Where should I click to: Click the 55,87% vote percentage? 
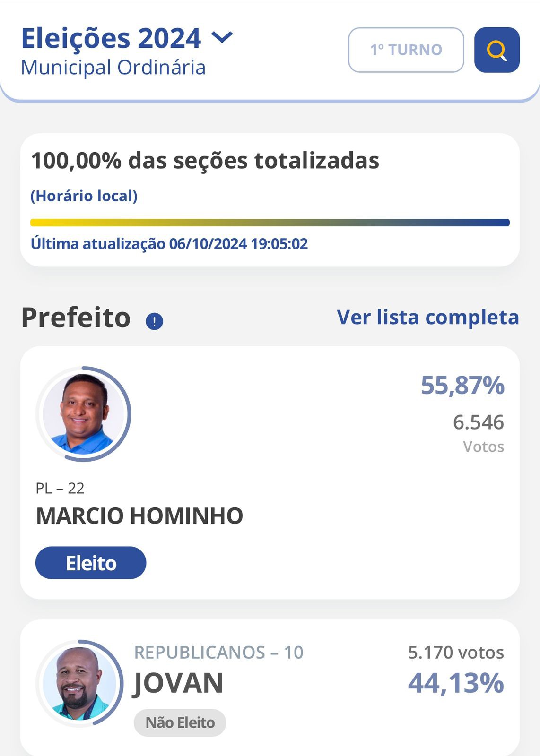coord(462,385)
